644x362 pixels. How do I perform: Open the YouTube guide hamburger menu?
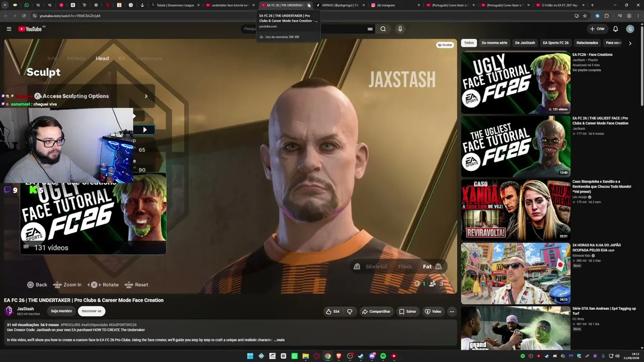coord(9,29)
